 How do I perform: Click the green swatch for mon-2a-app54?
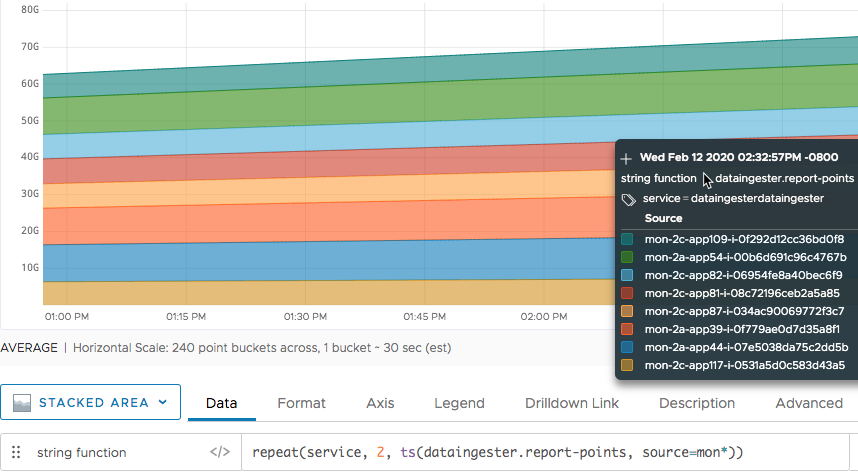(627, 257)
